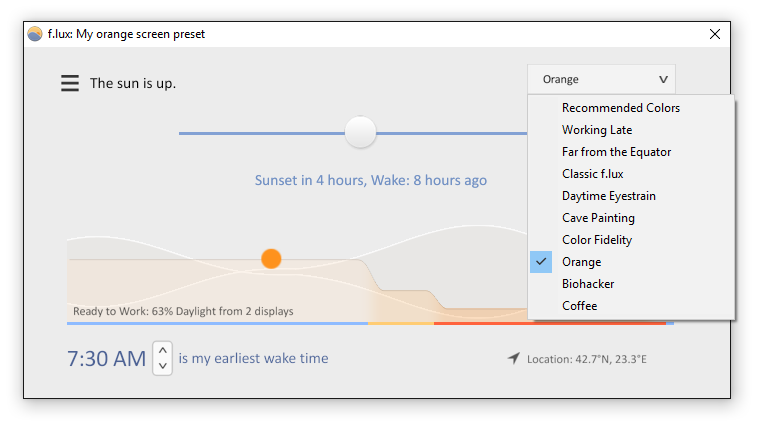
Task: Click Location: 42.7°N, 23.3°E link
Action: click(587, 359)
